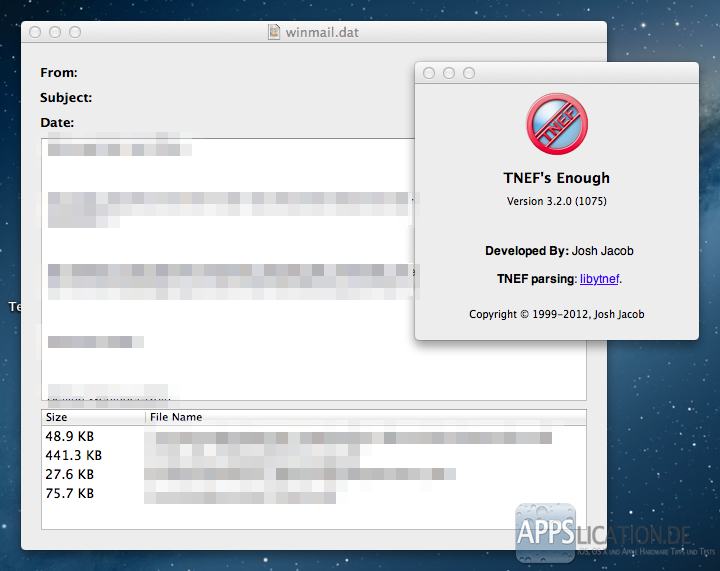Sort attachments by File Name column header
This screenshot has height=571, width=720.
tap(366, 417)
